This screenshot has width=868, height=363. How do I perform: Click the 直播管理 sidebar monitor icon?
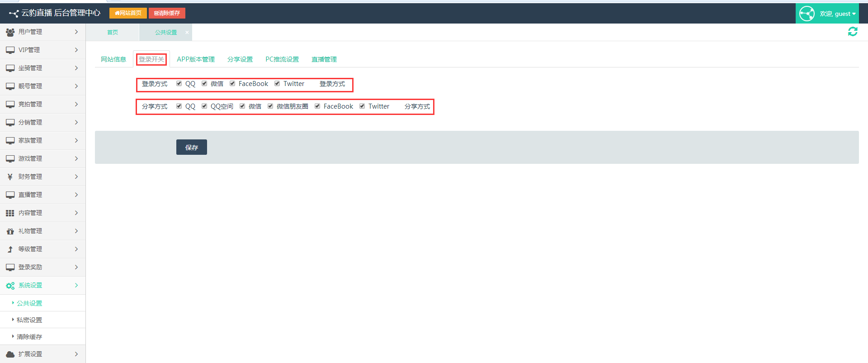tap(10, 195)
